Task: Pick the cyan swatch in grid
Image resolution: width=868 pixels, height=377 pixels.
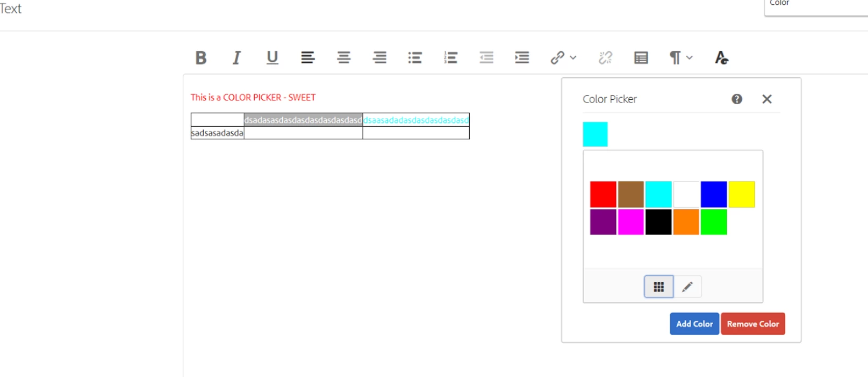Action: [658, 194]
